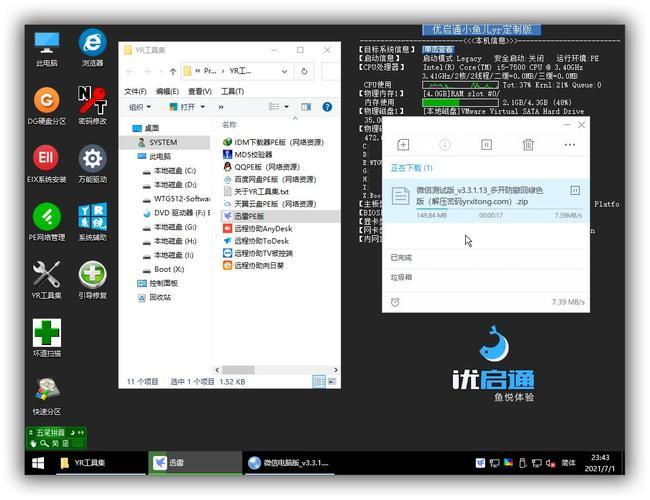
Task: Open 文件(F) menu
Action: [x=135, y=91]
